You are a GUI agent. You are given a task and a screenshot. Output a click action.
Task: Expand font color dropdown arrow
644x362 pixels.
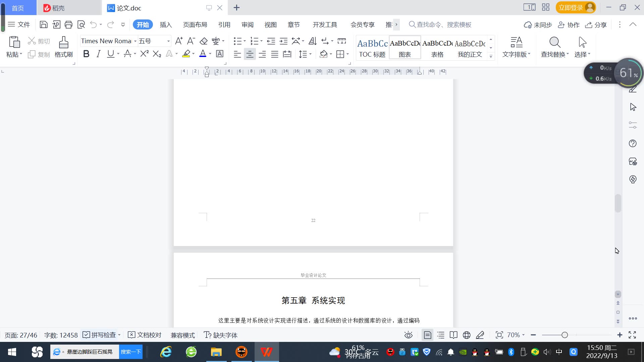[x=210, y=54]
